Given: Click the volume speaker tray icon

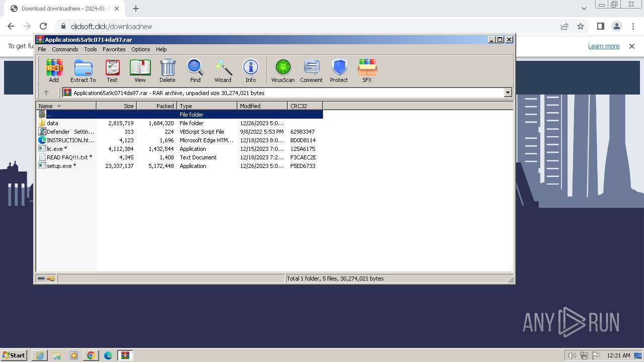Looking at the screenshot, I should coord(572,355).
